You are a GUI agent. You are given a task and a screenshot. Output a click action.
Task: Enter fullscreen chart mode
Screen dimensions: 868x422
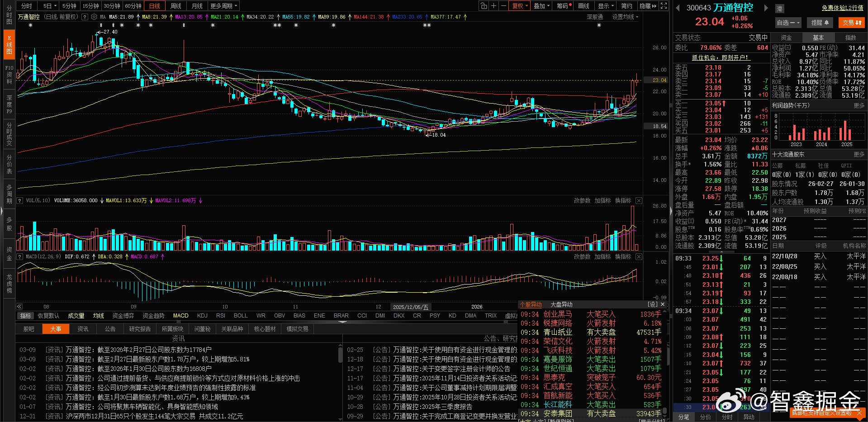tap(664, 6)
